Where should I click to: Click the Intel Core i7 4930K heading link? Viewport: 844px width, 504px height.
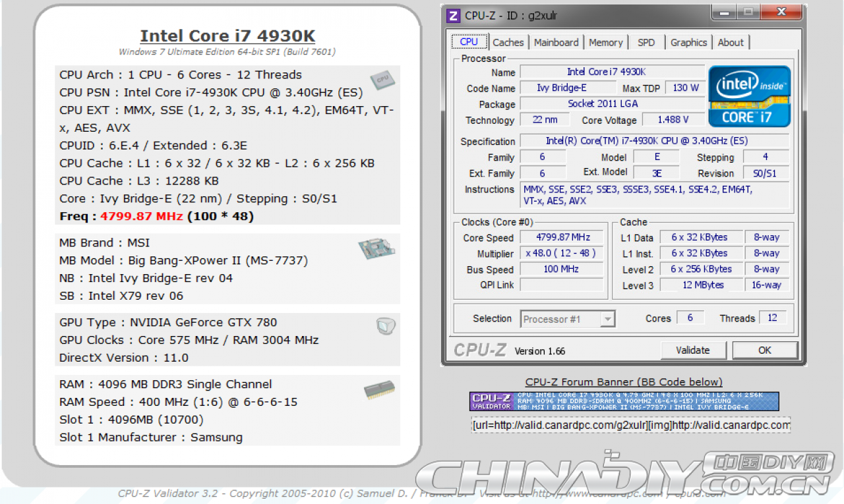click(227, 36)
